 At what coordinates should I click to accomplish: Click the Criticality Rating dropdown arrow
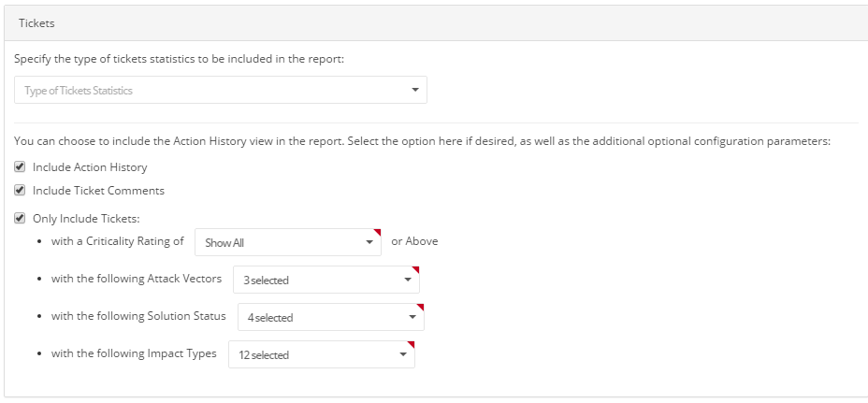point(369,242)
